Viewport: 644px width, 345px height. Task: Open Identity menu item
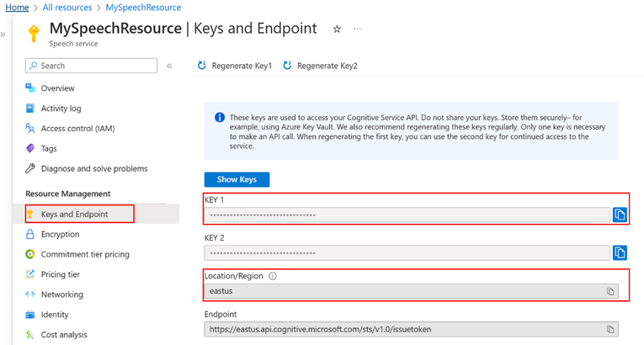(x=55, y=315)
